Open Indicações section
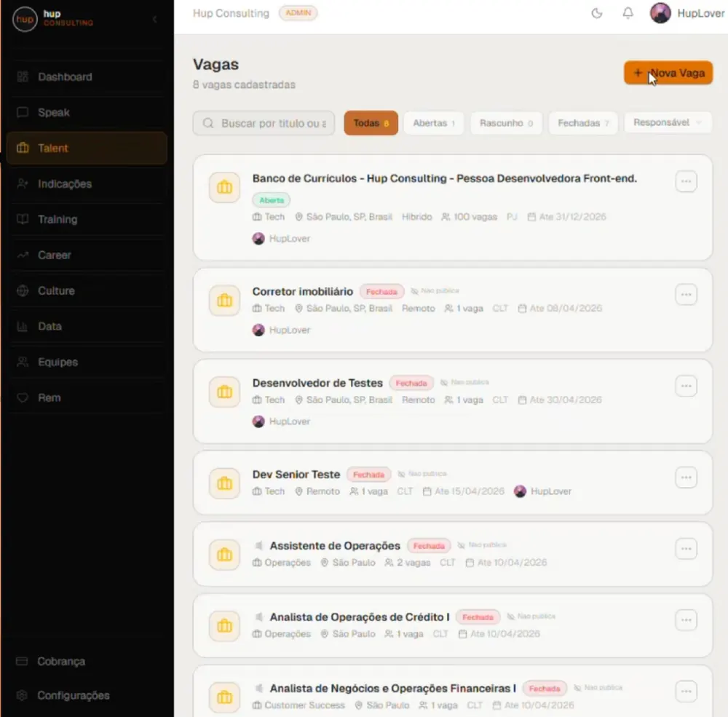Screen dimensions: 728x717 [x=87, y=184]
